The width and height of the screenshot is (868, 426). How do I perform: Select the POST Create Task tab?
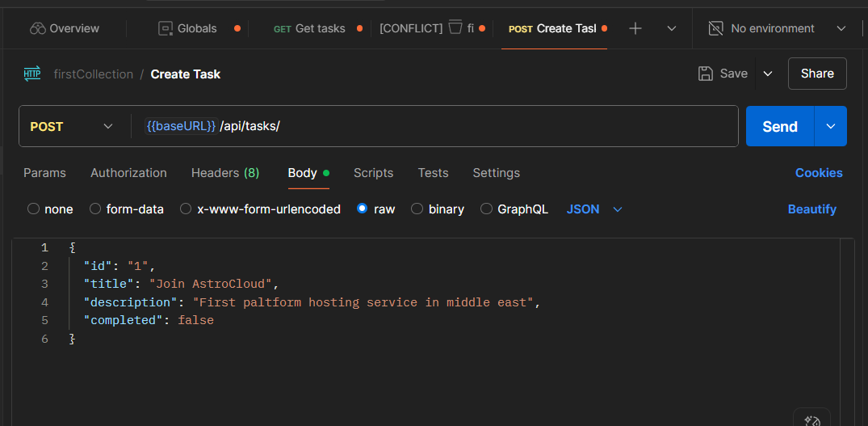tap(554, 28)
